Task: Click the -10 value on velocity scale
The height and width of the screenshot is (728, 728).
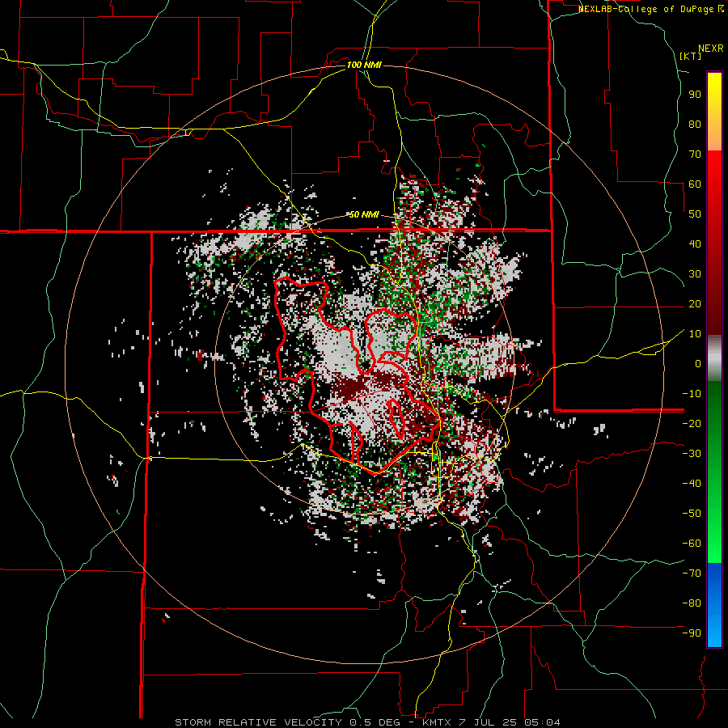Action: 692,394
